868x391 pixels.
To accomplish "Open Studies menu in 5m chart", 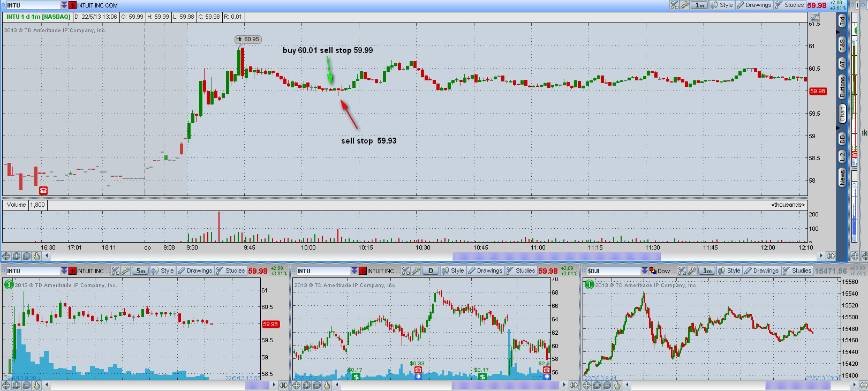I will click(x=230, y=271).
